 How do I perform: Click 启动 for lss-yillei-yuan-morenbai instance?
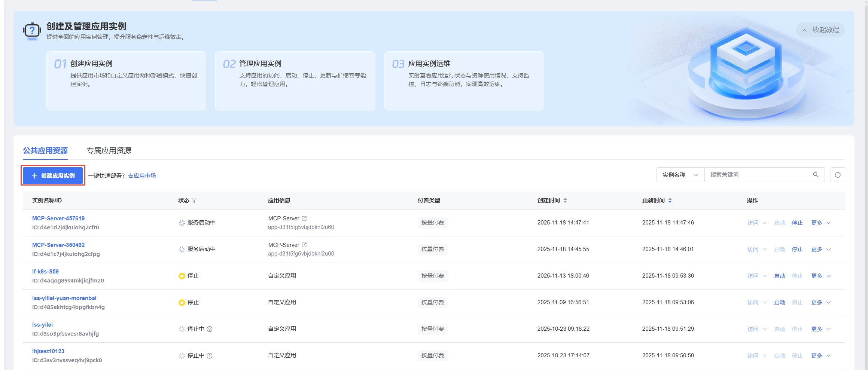[x=780, y=303]
